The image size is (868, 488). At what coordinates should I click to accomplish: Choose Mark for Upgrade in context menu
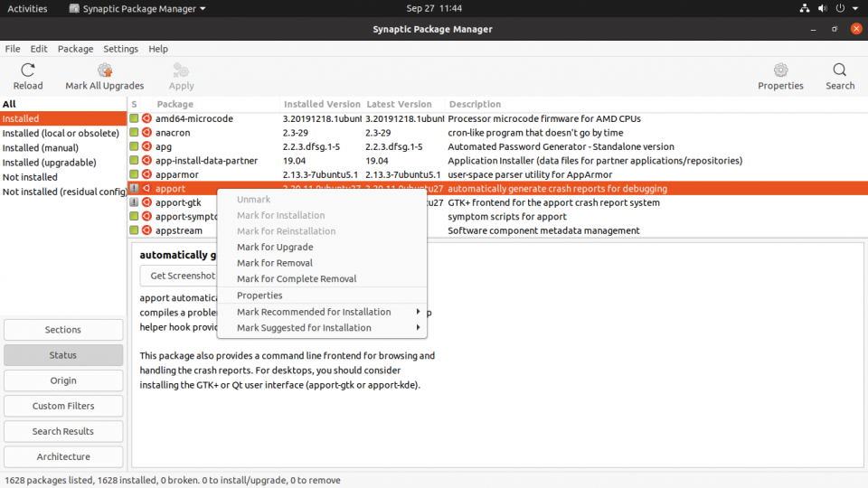click(x=322, y=247)
